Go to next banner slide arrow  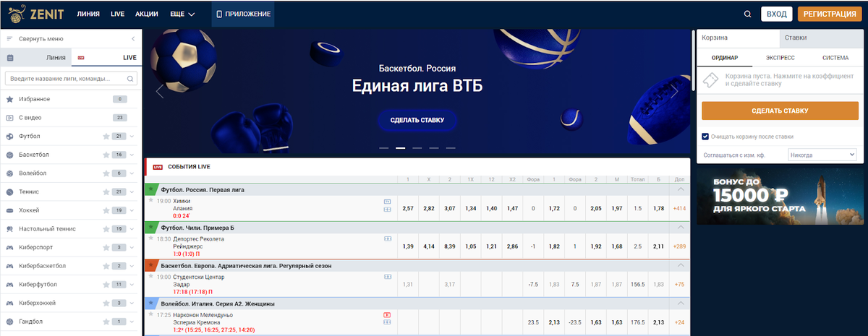pos(674,91)
